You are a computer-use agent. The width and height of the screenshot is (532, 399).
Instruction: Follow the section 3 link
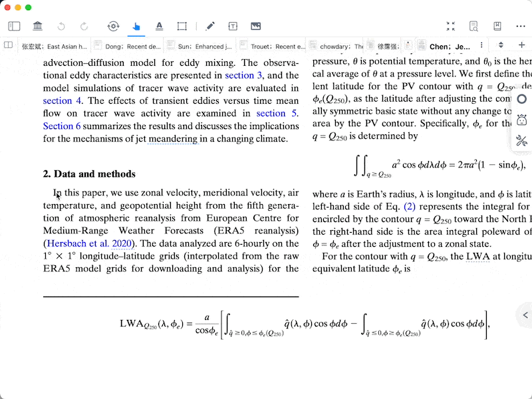point(243,75)
